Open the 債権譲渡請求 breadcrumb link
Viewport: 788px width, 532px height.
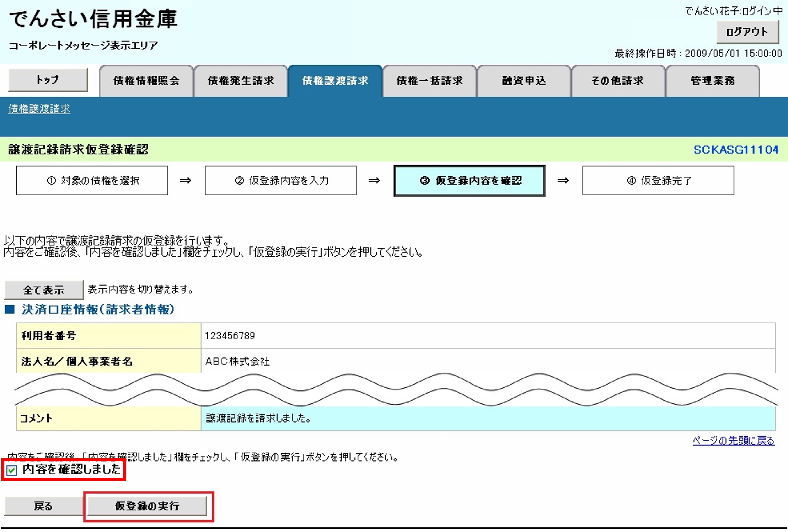pos(39,109)
